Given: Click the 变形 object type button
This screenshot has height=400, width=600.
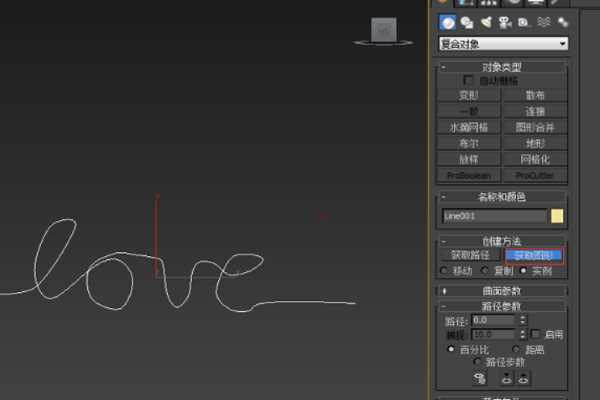Looking at the screenshot, I should point(469,95).
